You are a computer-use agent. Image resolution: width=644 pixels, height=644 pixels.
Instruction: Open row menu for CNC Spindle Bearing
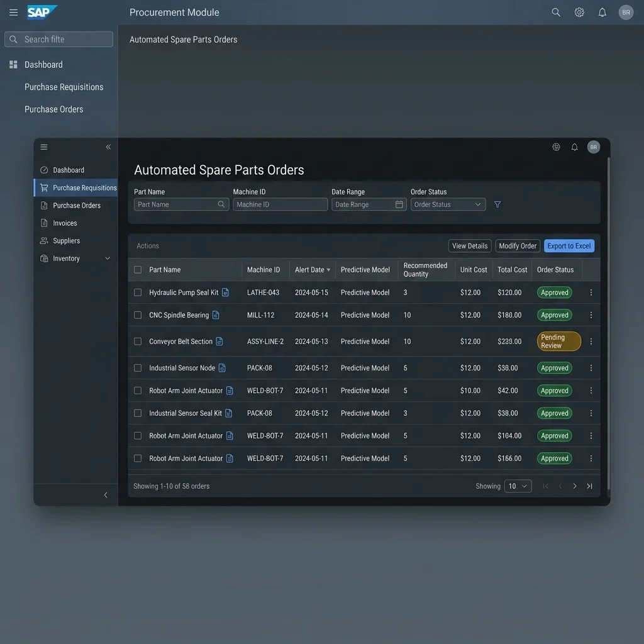tap(591, 315)
